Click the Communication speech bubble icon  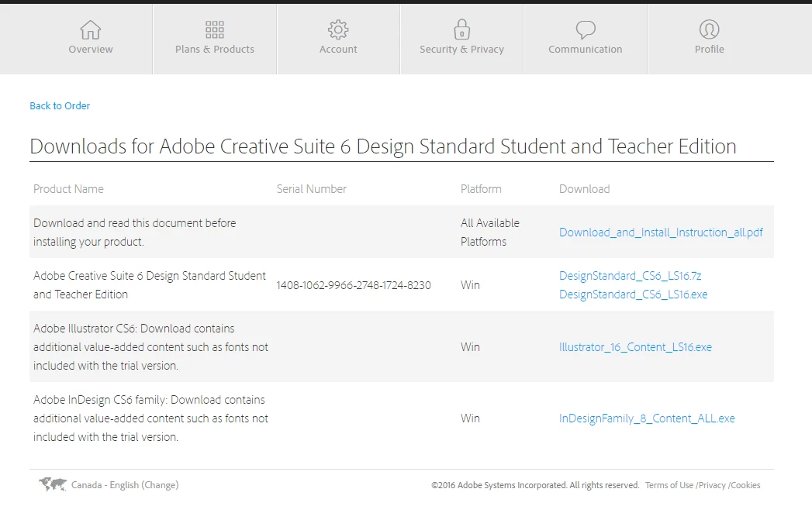pyautogui.click(x=586, y=30)
